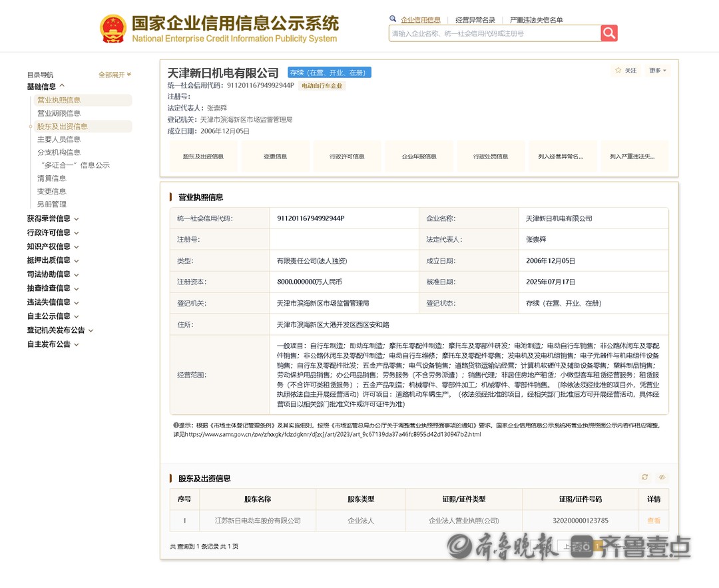
Task: Click the 列入严重违法失... shortcut card
Action: pos(634,156)
